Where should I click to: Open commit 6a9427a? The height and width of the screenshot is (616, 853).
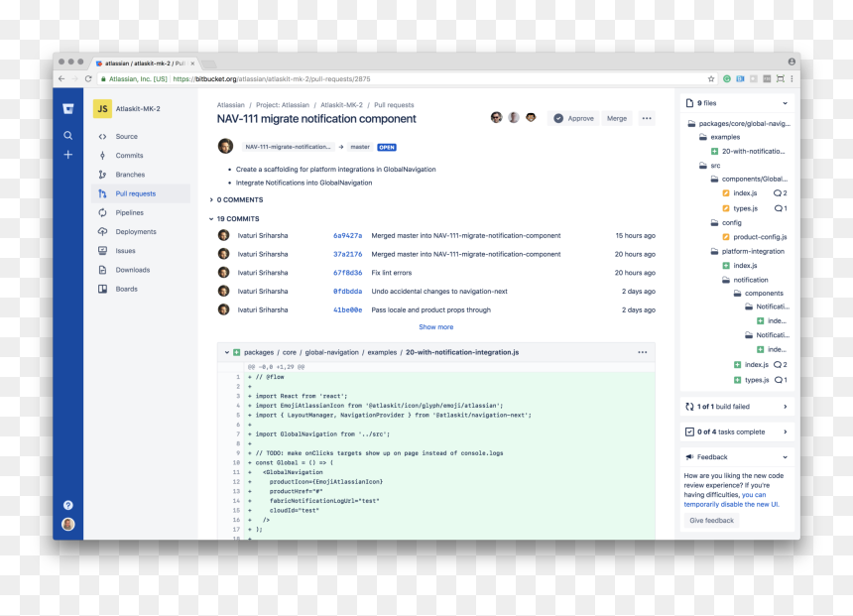click(347, 236)
